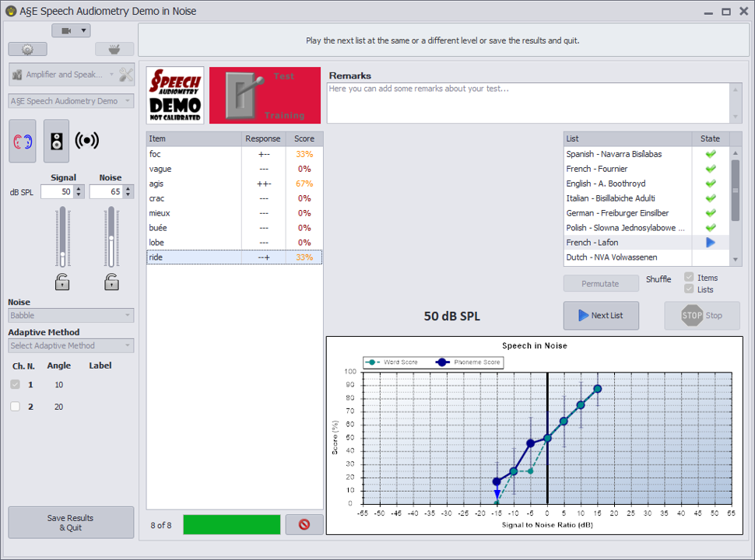Click the Noise dB SPL value field

(x=107, y=191)
